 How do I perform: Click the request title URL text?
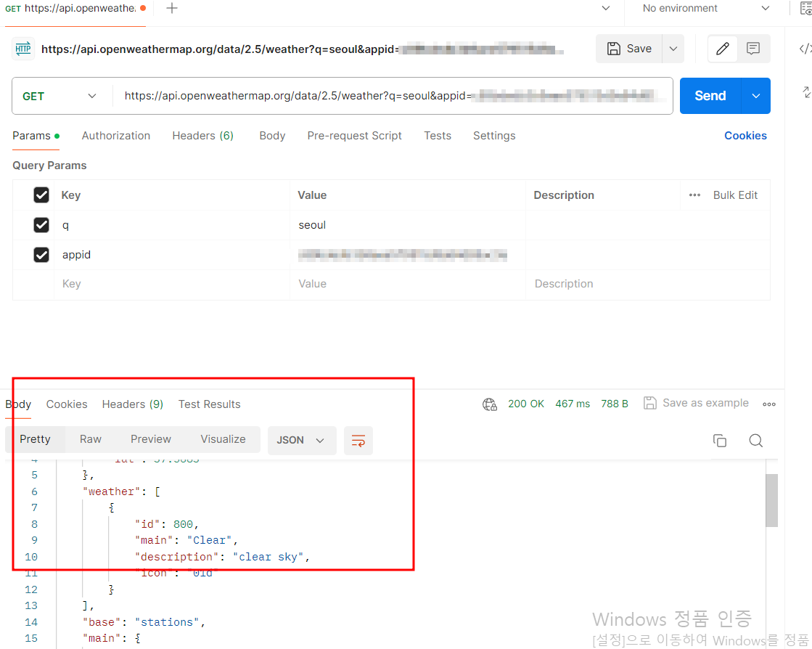tap(303, 49)
